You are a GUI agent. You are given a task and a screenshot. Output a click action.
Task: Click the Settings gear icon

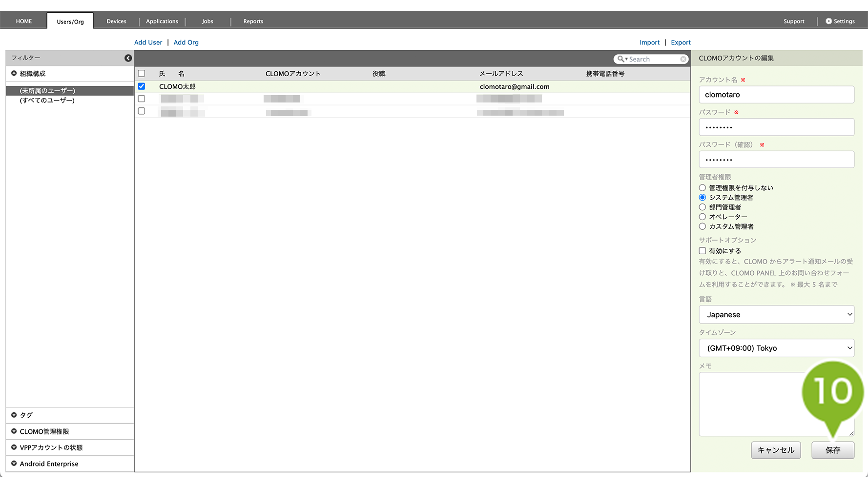[828, 21]
